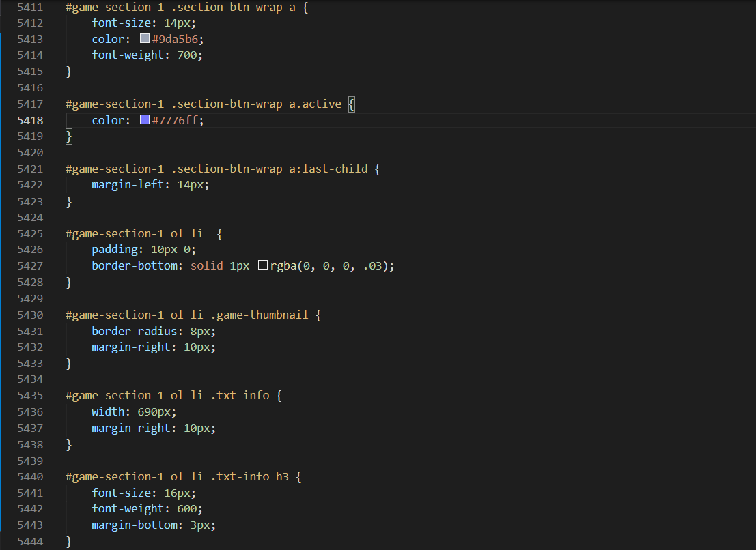Click the '#9da5b6' hex value text
Screen dimensions: 756x550
[175, 39]
